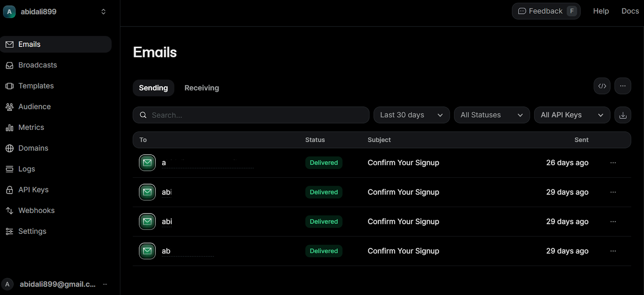Click the envelope icon of first email row
Screen dimensions: 644x295
[x=147, y=163]
